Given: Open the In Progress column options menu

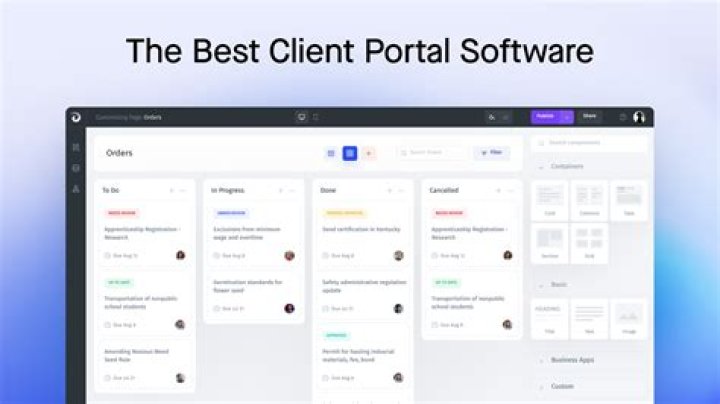Looking at the screenshot, I should pyautogui.click(x=291, y=190).
